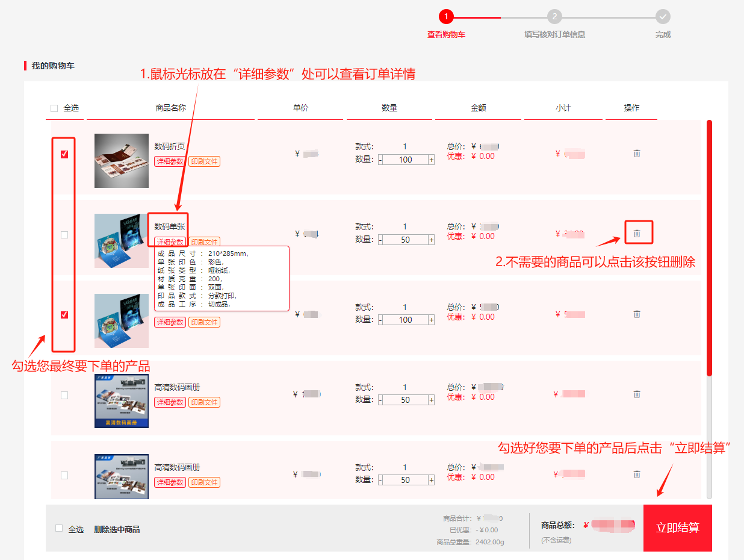Check the unchecked 数码单张 item checkbox
The height and width of the screenshot is (560, 744).
[64, 235]
